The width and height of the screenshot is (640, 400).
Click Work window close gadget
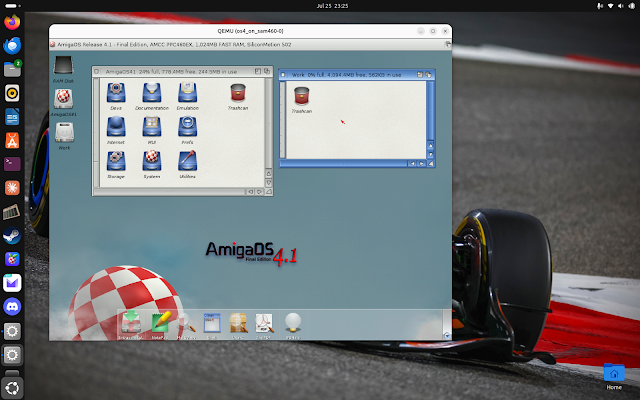coord(283,75)
